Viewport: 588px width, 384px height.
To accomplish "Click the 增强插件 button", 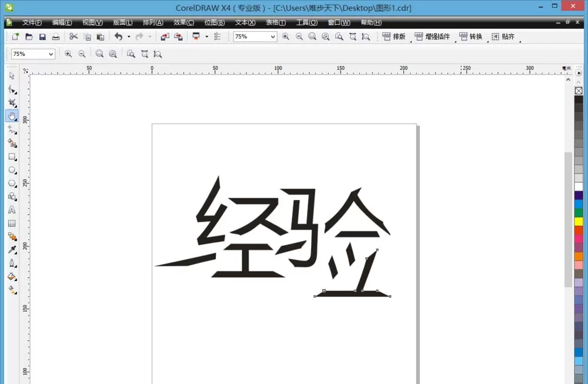I will (x=432, y=36).
